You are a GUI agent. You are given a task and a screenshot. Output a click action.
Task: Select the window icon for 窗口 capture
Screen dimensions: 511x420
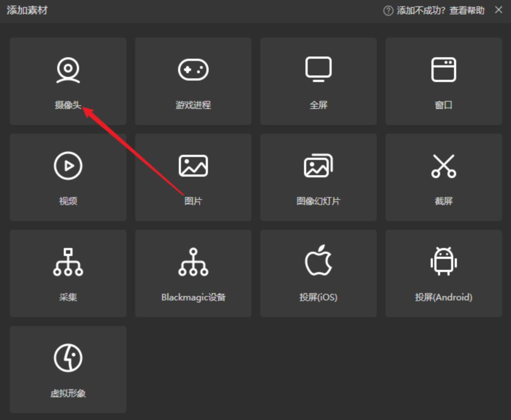pyautogui.click(x=443, y=70)
